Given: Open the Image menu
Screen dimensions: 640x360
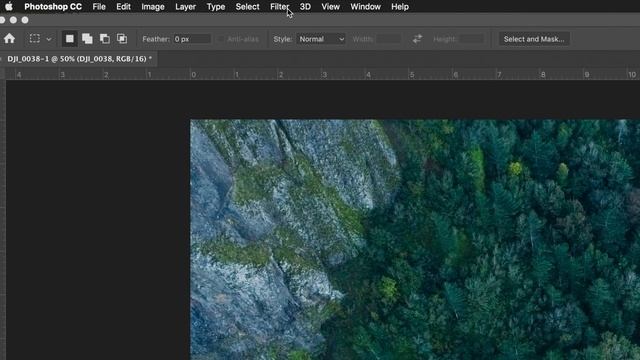Looking at the screenshot, I should (153, 7).
